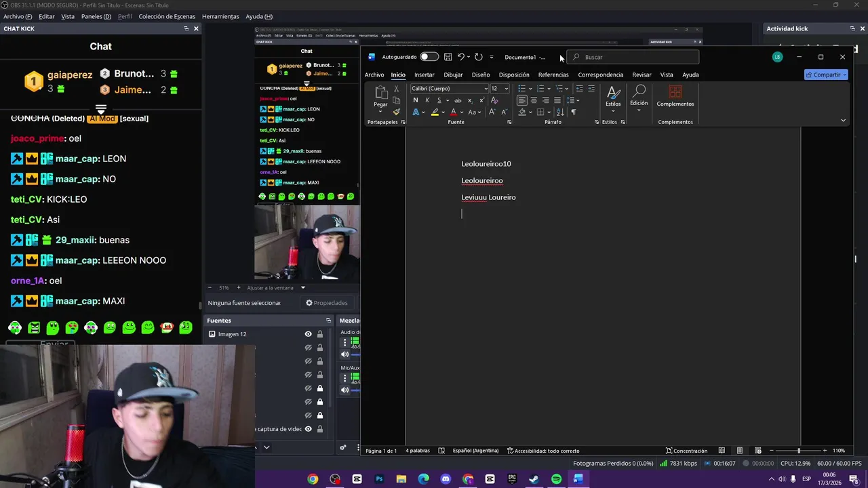Justify the paragraph text

pyautogui.click(x=557, y=100)
